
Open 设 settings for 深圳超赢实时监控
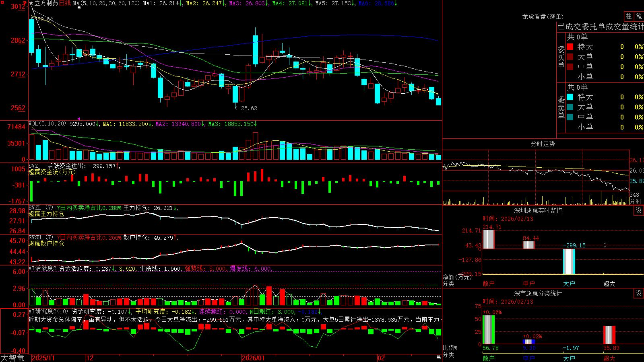(639, 210)
